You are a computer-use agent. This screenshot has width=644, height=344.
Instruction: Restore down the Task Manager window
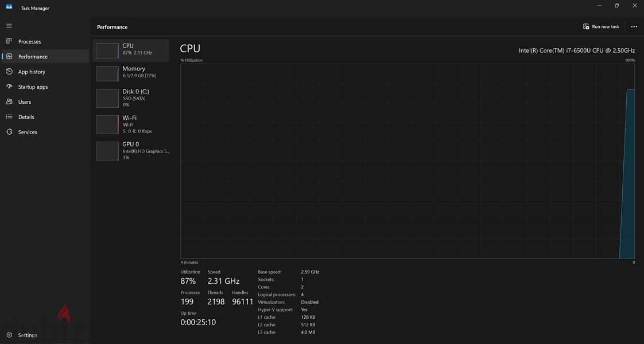point(616,5)
